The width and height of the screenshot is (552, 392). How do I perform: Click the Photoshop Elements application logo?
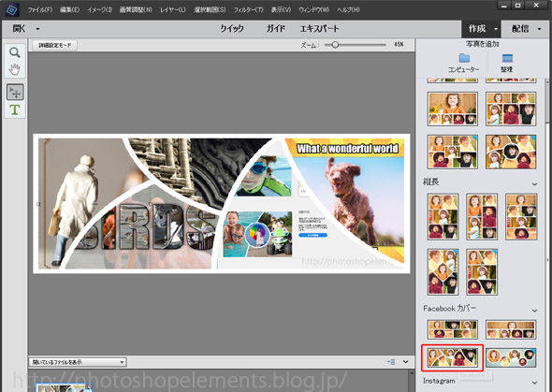click(x=12, y=9)
